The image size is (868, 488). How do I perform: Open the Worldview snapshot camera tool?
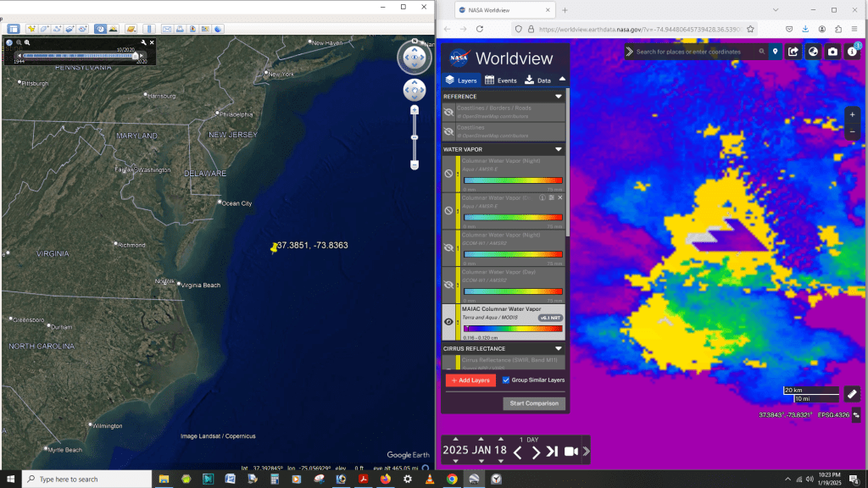pos(833,52)
